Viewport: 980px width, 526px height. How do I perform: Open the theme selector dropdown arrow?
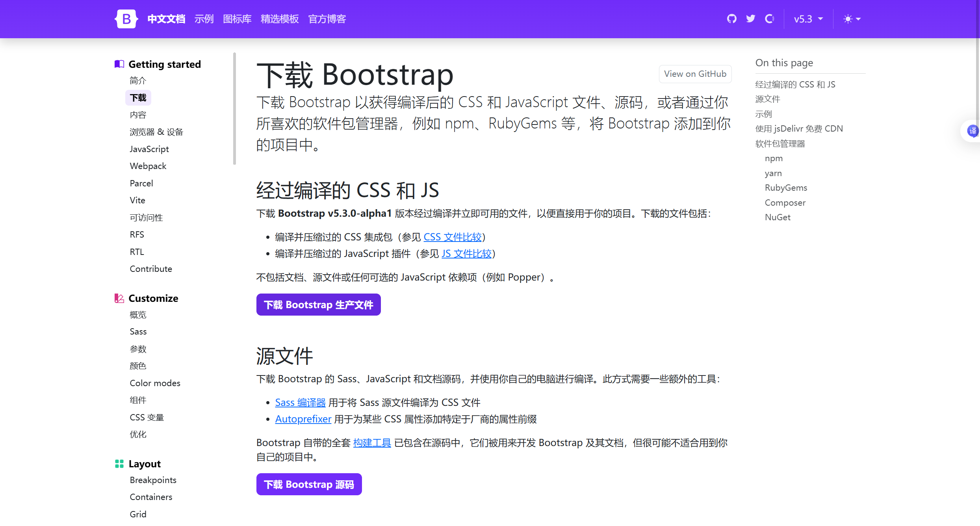click(858, 19)
